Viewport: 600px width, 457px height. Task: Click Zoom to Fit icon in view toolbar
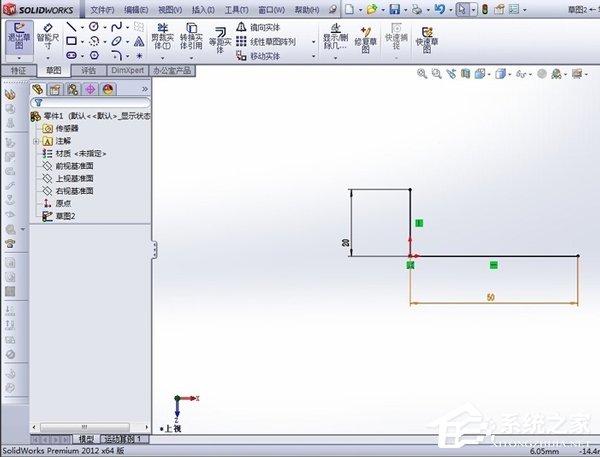(422, 73)
